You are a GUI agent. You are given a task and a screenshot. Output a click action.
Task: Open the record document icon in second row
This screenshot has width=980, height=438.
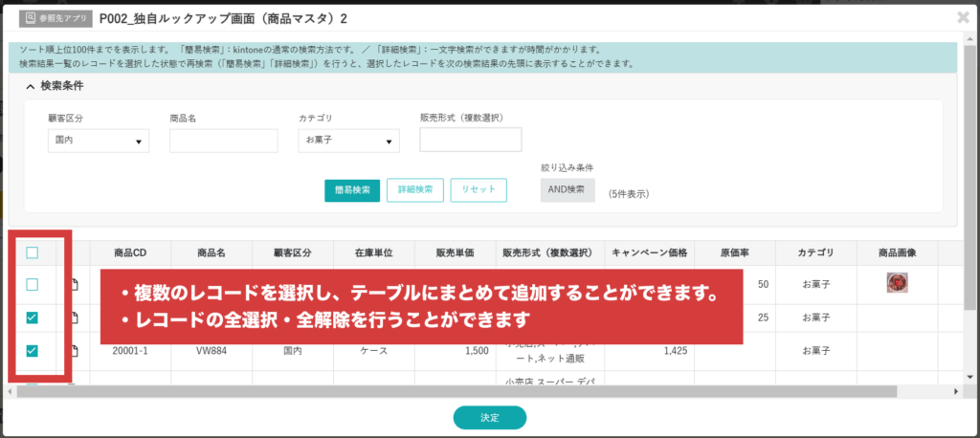coord(73,318)
